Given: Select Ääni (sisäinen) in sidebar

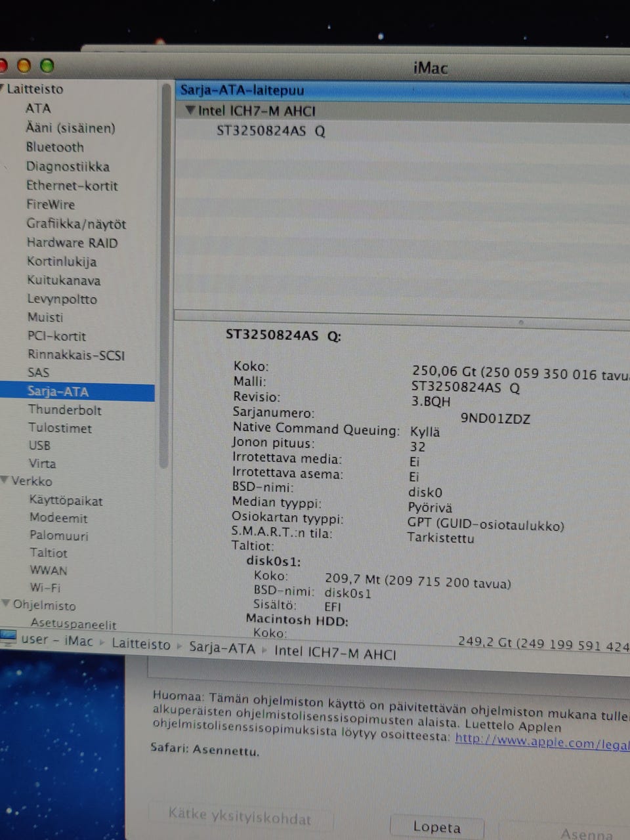Looking at the screenshot, I should click(x=70, y=128).
